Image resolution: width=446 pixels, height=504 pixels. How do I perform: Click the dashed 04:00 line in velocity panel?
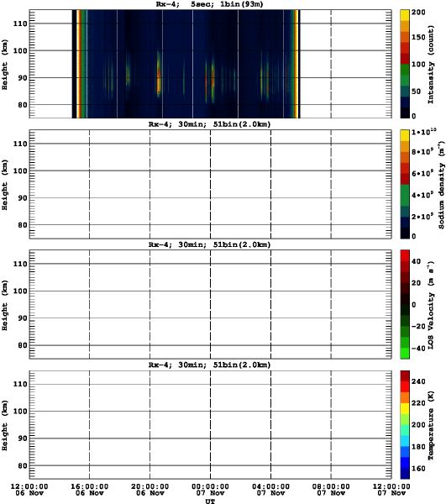tap(271, 304)
